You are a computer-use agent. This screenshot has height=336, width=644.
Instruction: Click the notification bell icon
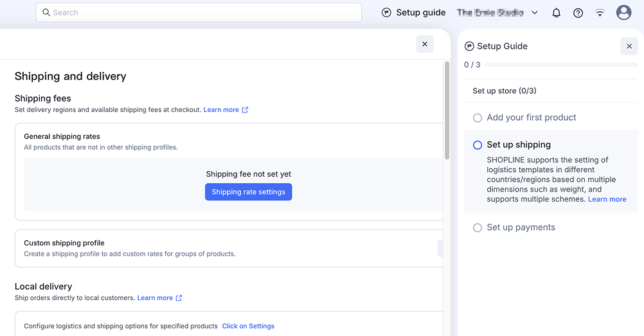coord(557,13)
